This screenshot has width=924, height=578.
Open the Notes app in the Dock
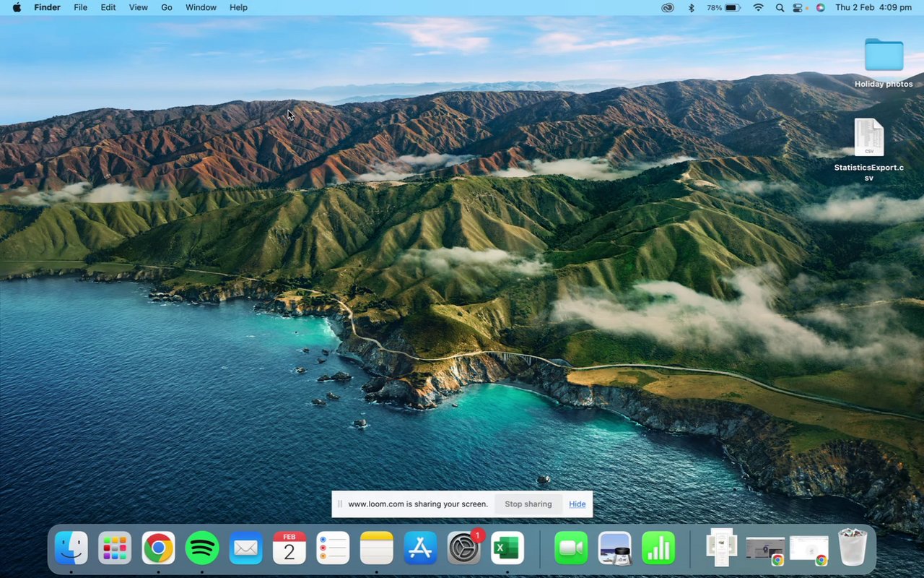(x=376, y=548)
